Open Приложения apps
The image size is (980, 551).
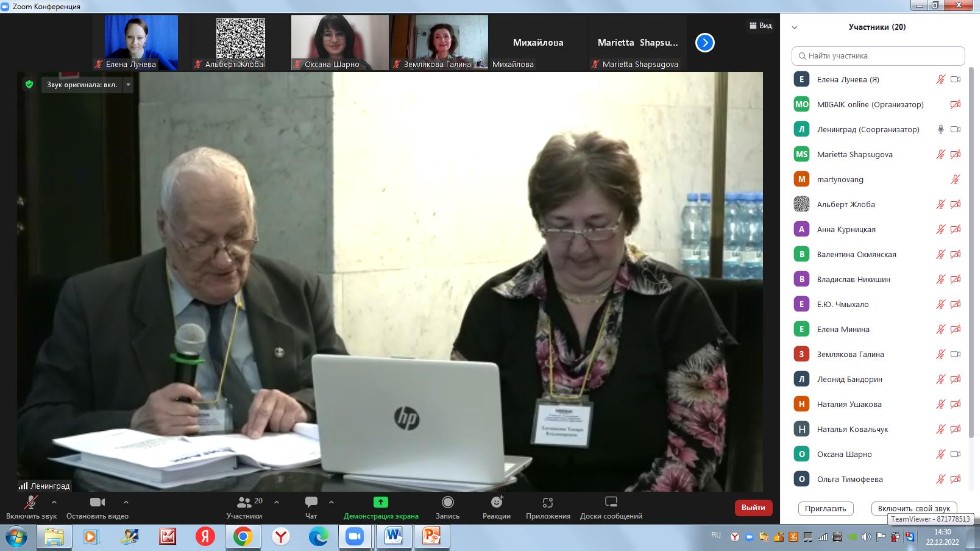point(547,504)
